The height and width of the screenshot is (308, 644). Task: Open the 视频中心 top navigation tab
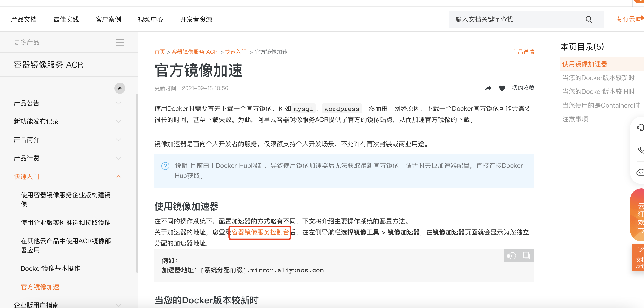pyautogui.click(x=150, y=19)
